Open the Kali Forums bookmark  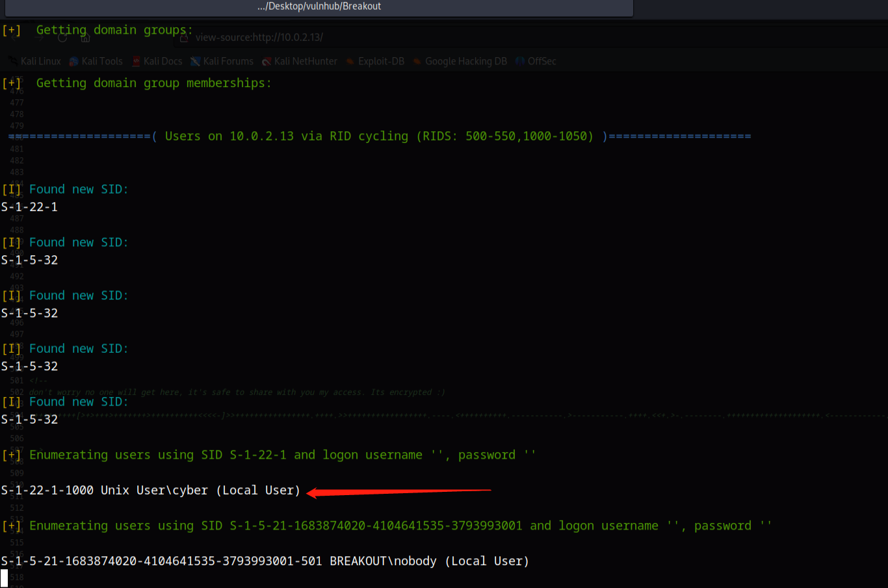click(x=222, y=61)
